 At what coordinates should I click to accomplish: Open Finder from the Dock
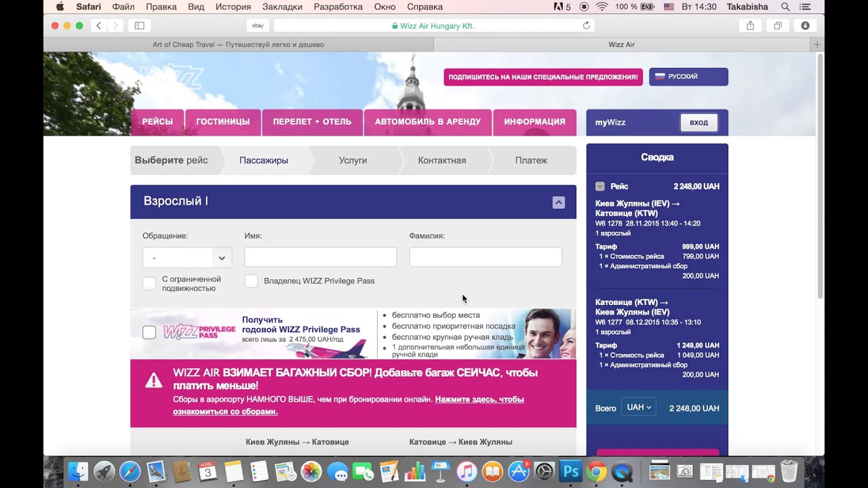pyautogui.click(x=79, y=472)
